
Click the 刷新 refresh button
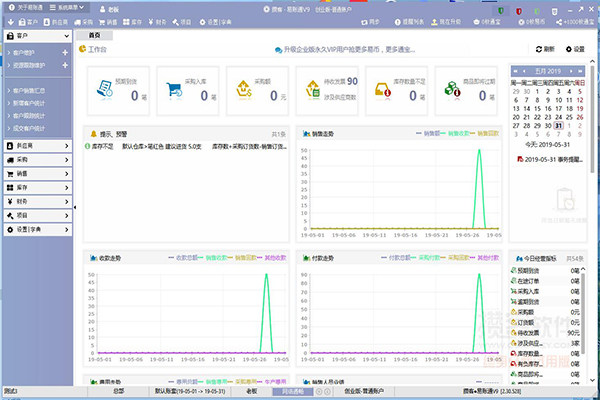545,49
